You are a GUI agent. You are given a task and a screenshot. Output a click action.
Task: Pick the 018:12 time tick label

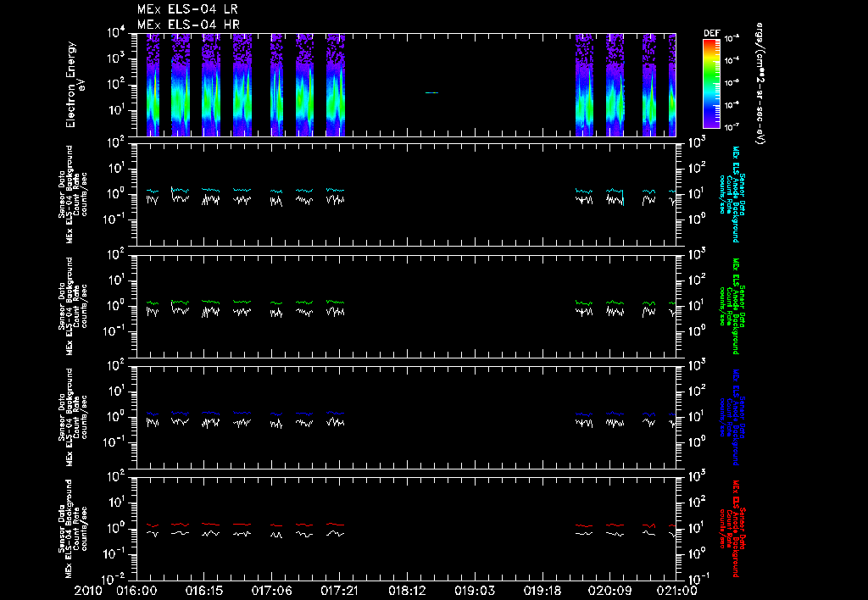coord(407,592)
